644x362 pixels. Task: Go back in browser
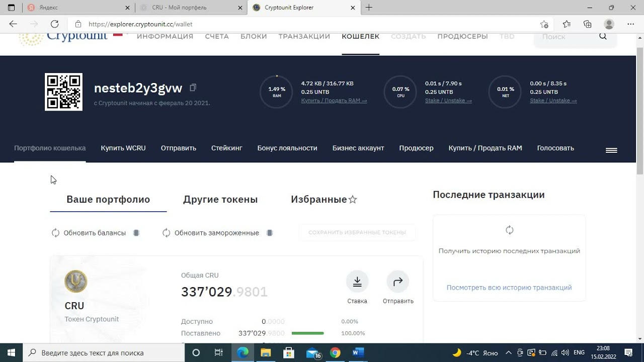pyautogui.click(x=13, y=24)
